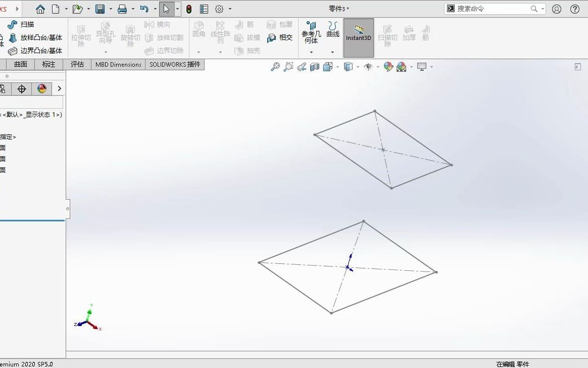Open the view orientation cube dropdown

336,66
